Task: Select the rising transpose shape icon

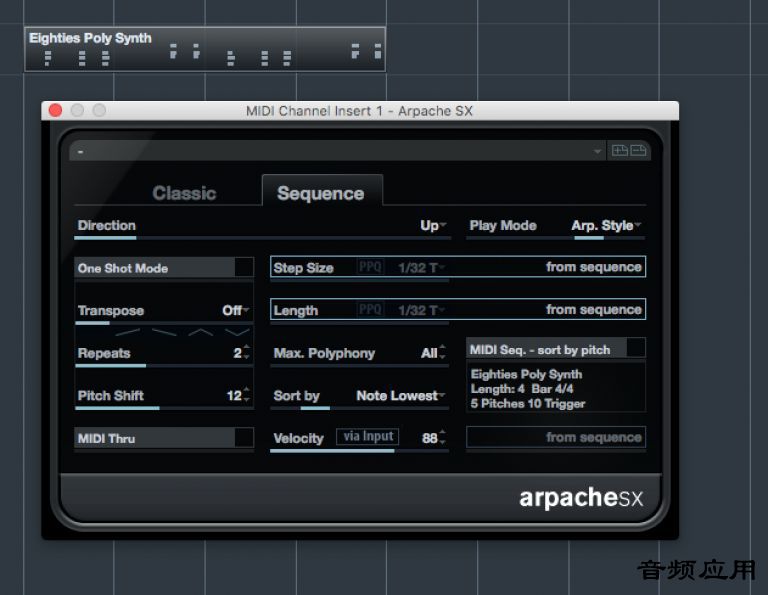Action: tap(127, 333)
